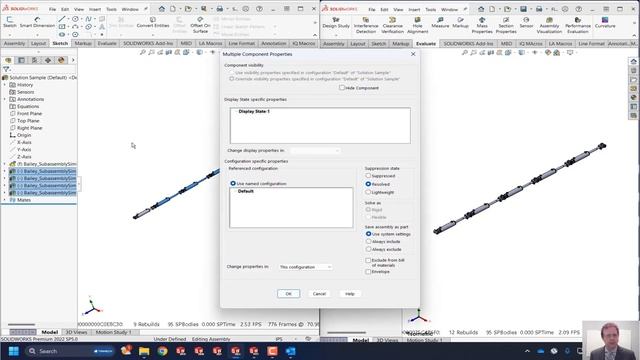This screenshot has height=360, width=640.
Task: Open SOLIDWORKS Add-Ins tab in right window
Action: pyautogui.click(x=468, y=43)
